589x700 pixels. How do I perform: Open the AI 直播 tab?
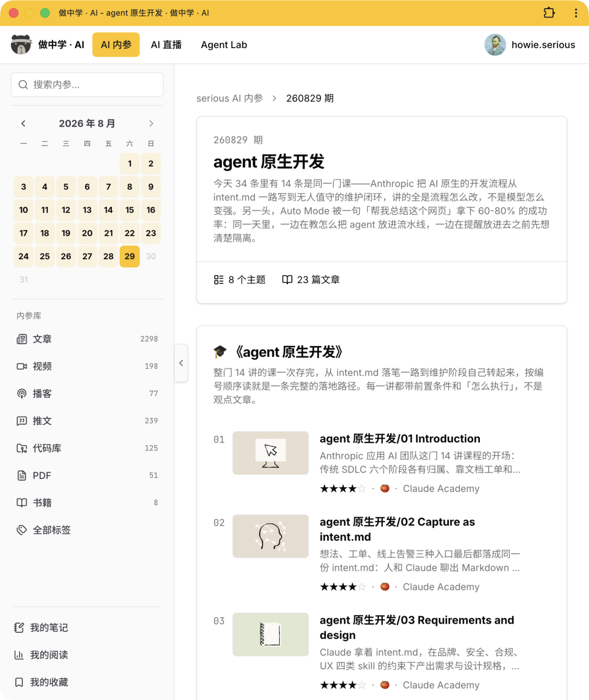click(x=166, y=45)
